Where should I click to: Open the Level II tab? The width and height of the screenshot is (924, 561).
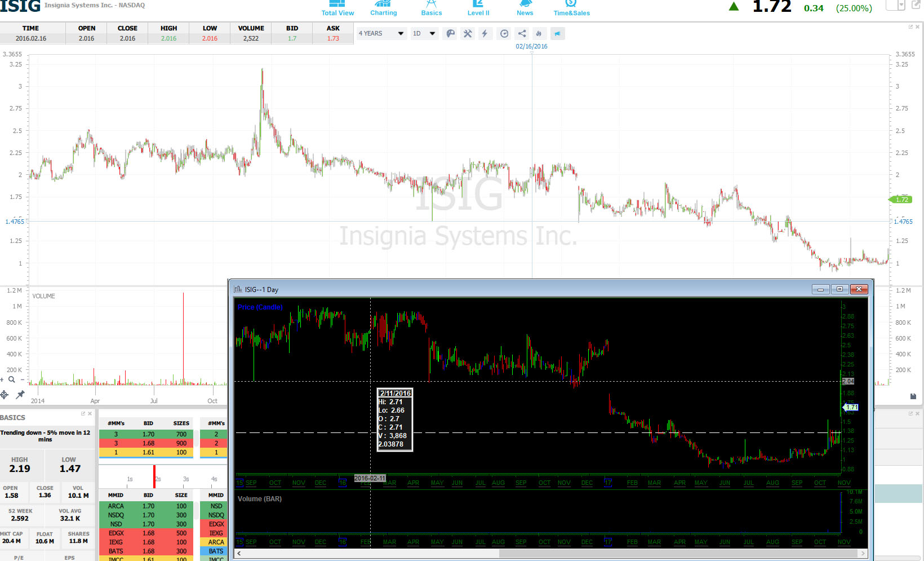click(478, 8)
